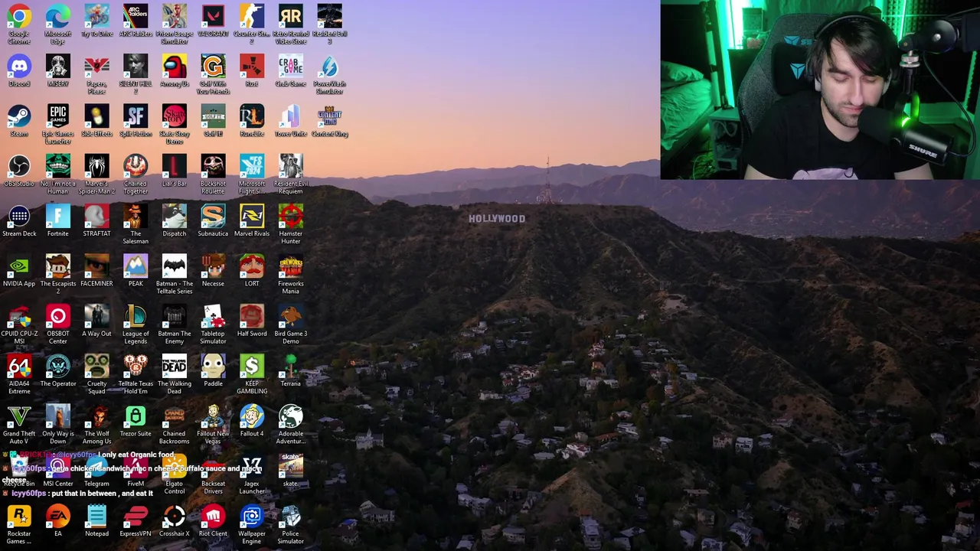Click the Liar's Bar icon

click(x=175, y=166)
